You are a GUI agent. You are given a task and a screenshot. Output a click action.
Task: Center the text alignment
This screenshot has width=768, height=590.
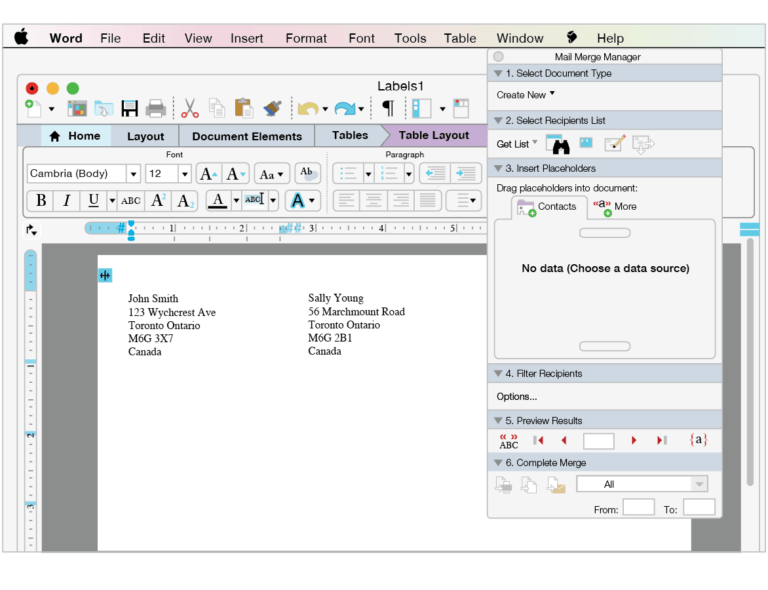[374, 200]
